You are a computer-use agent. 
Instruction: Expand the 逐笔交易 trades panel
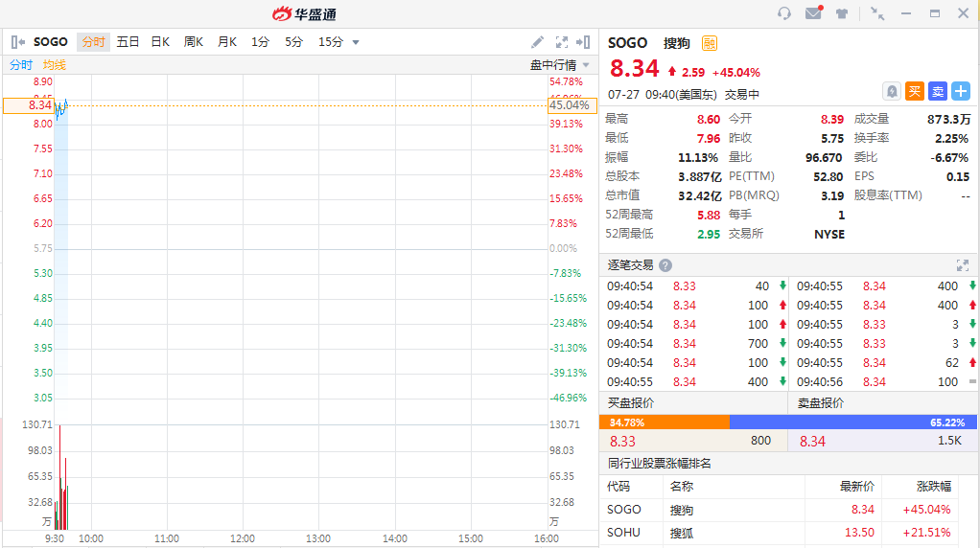point(962,264)
